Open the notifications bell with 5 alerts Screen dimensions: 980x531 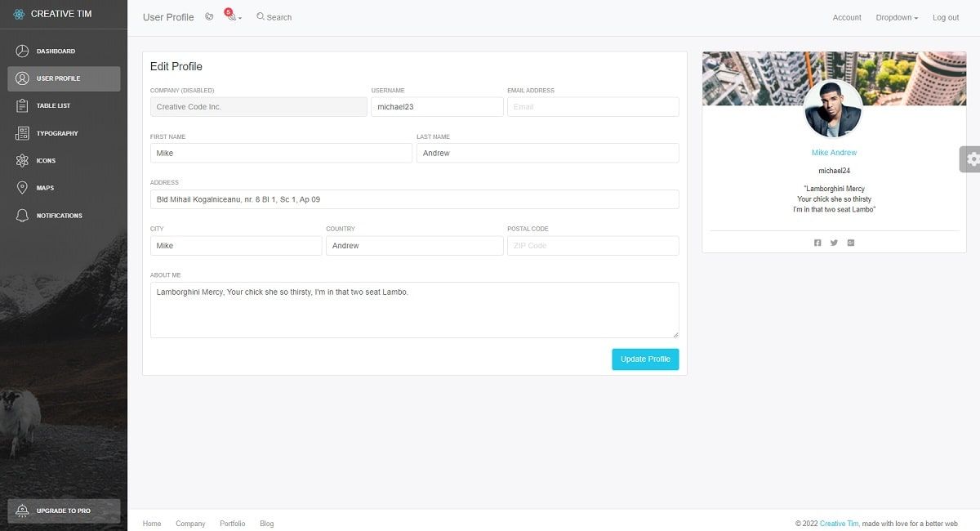tap(229, 17)
